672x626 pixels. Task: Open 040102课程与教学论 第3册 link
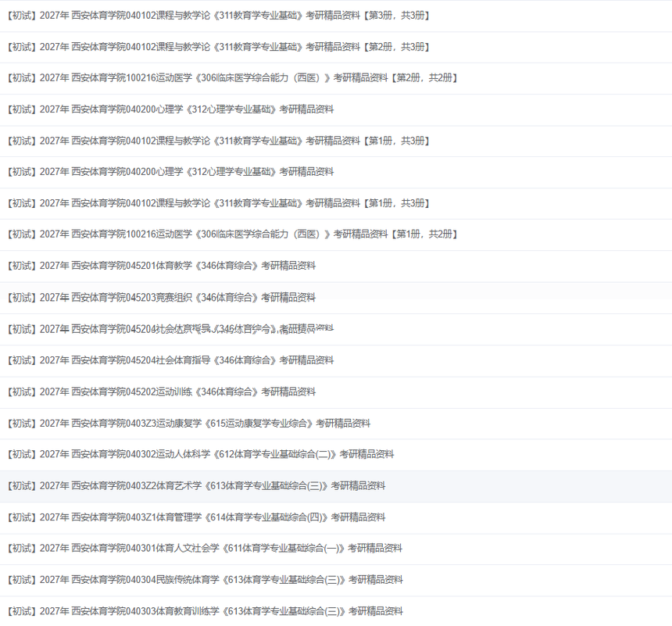(x=219, y=16)
